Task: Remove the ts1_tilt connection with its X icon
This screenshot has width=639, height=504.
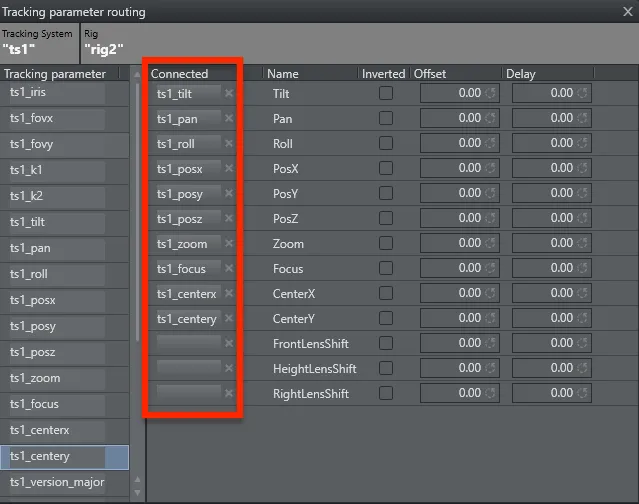Action: coord(229,93)
